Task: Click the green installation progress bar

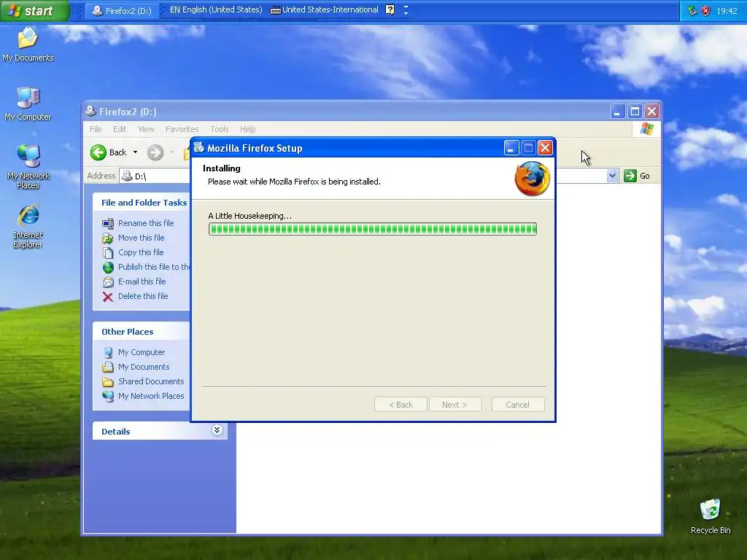Action: click(373, 229)
